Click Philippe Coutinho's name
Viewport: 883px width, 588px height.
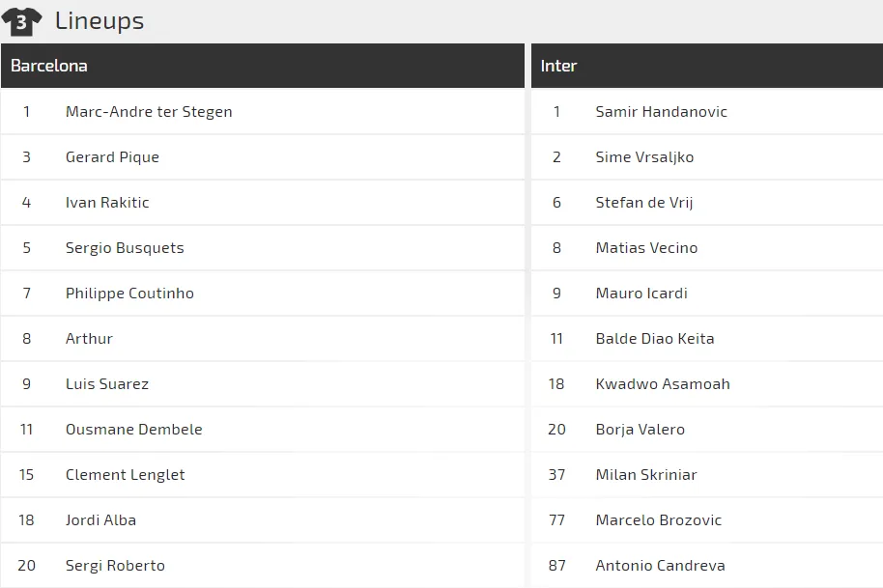coord(129,293)
